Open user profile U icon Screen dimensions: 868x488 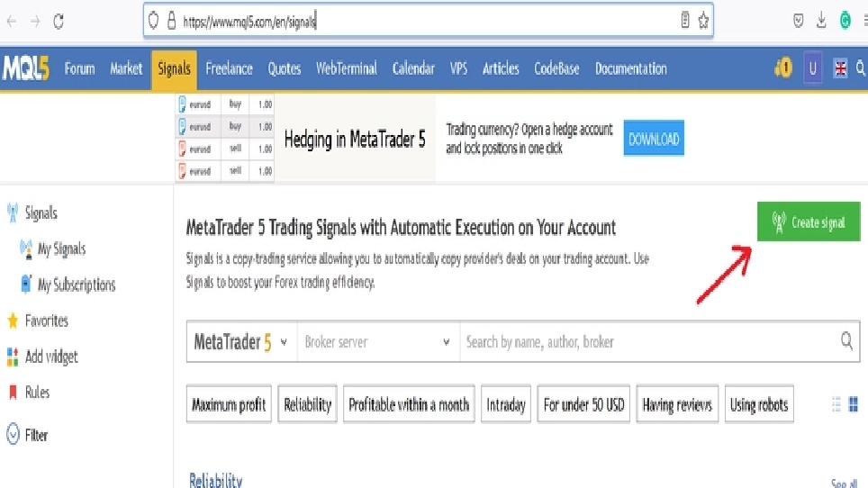point(813,68)
